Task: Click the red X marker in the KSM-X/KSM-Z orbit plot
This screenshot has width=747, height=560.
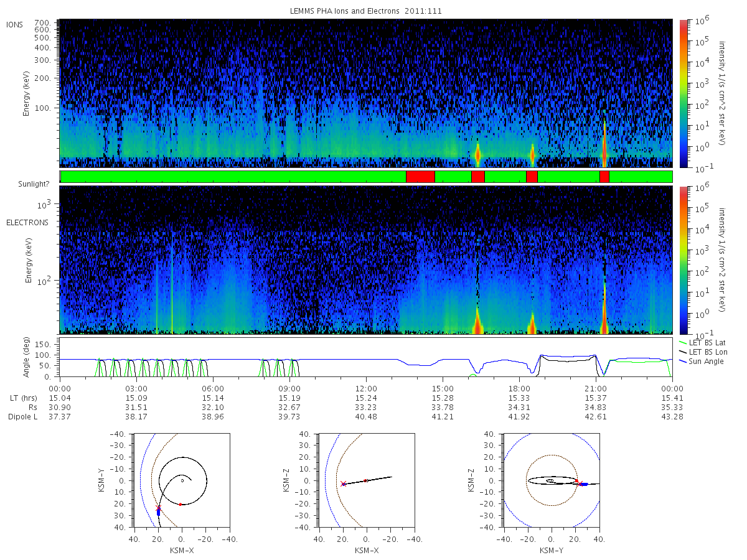Action: [x=343, y=483]
